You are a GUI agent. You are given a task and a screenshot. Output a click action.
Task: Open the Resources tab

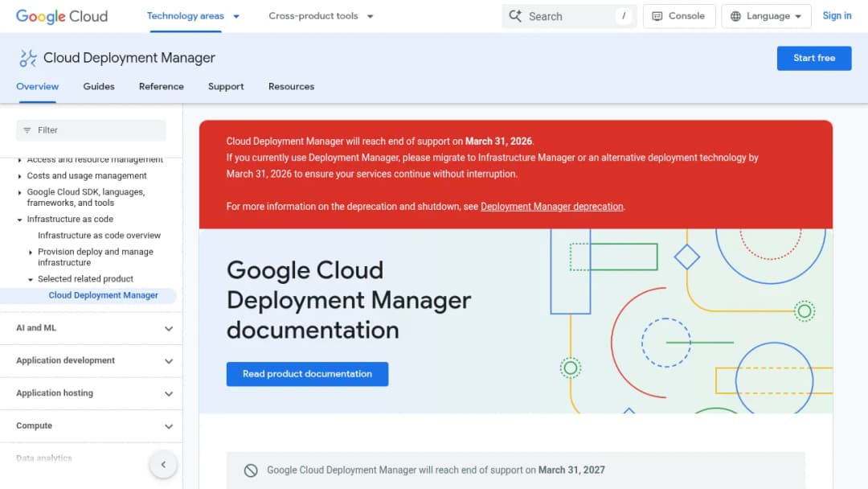tap(291, 86)
